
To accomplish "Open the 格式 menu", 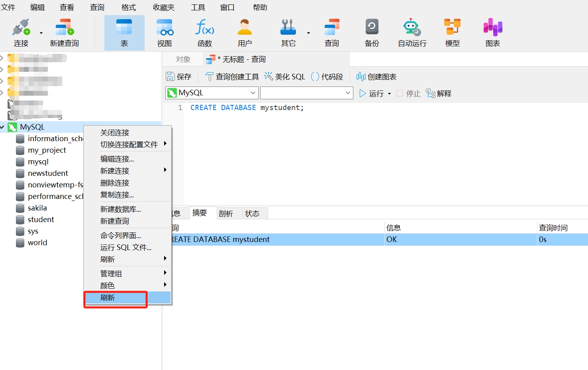I will point(129,7).
